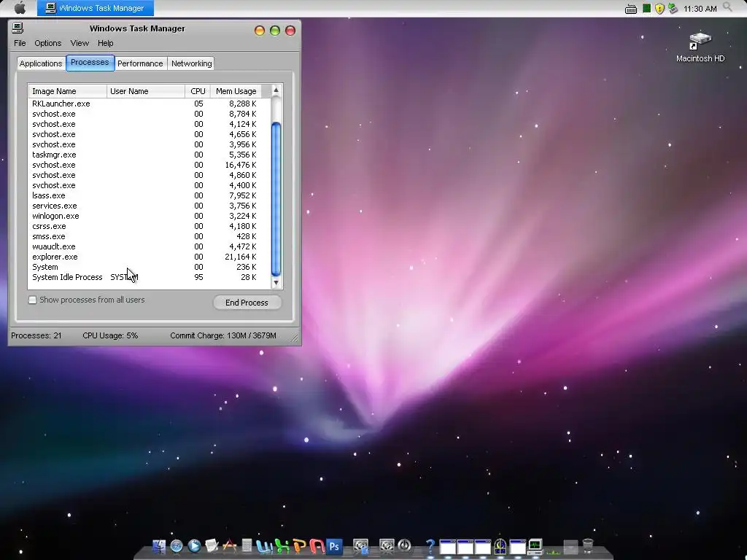747x560 pixels.
Task: Launch the Safari compass dock icon
Action: click(x=177, y=546)
